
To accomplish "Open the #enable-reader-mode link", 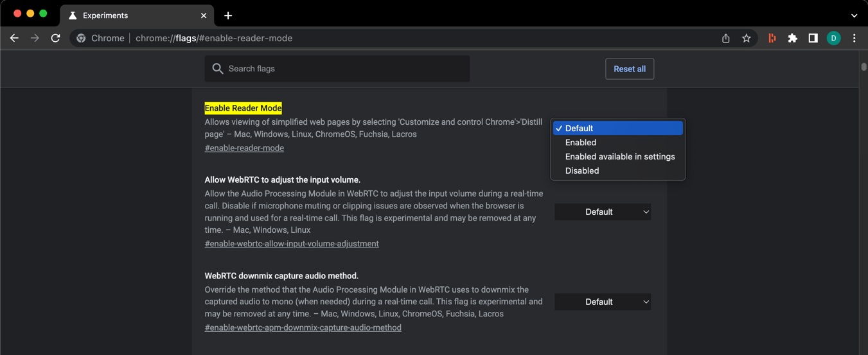I will pos(244,148).
